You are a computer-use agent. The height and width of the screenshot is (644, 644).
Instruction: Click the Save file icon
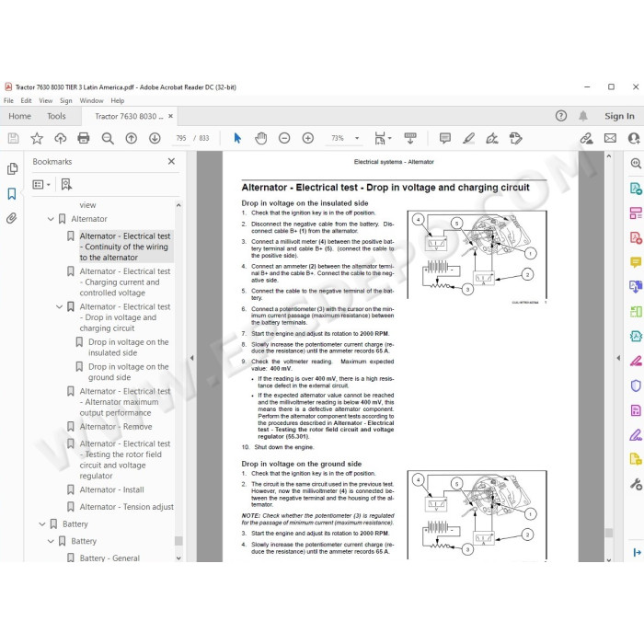point(13,138)
